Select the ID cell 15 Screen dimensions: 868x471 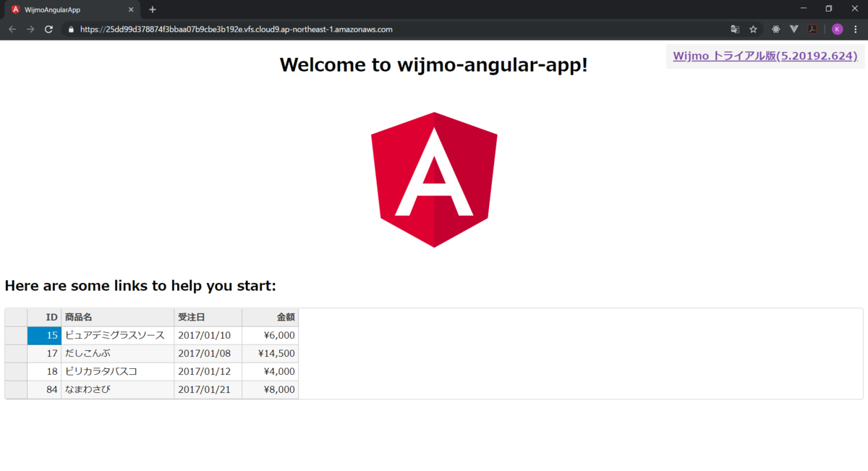(44, 335)
